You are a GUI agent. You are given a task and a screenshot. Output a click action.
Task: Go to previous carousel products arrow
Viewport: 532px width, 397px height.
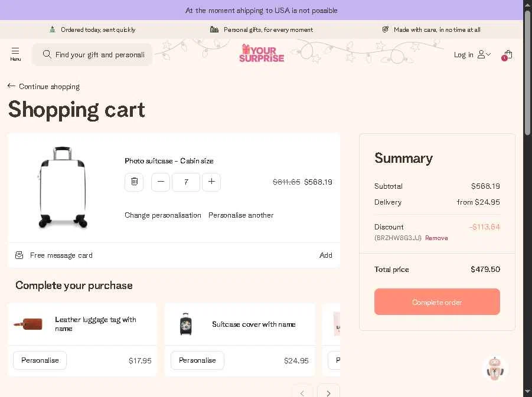(x=302, y=392)
